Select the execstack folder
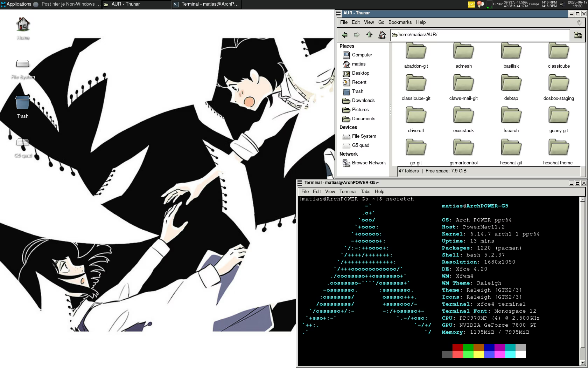This screenshot has height=368, width=588. point(463,120)
